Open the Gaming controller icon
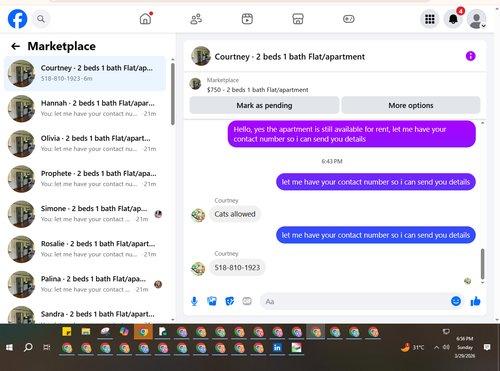The width and height of the screenshot is (500, 371). coord(349,19)
